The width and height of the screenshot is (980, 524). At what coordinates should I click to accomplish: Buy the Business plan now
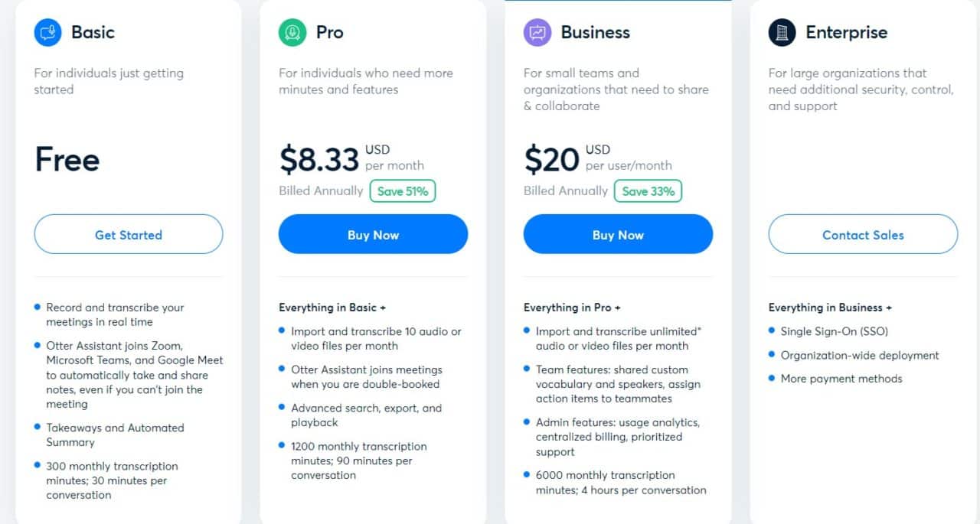(619, 234)
